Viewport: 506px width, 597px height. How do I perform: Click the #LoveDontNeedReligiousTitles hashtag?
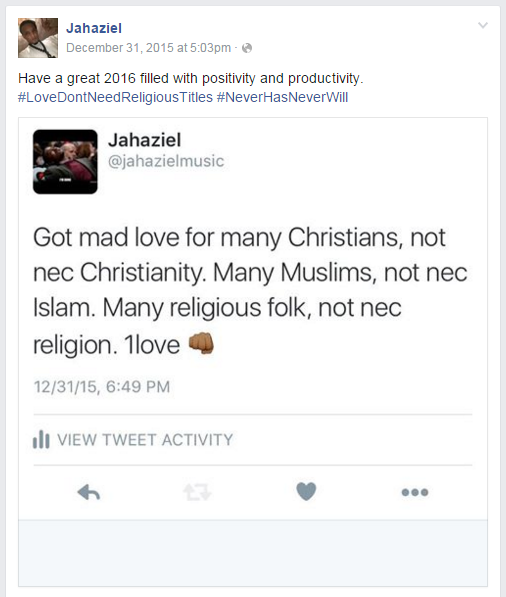(x=115, y=97)
